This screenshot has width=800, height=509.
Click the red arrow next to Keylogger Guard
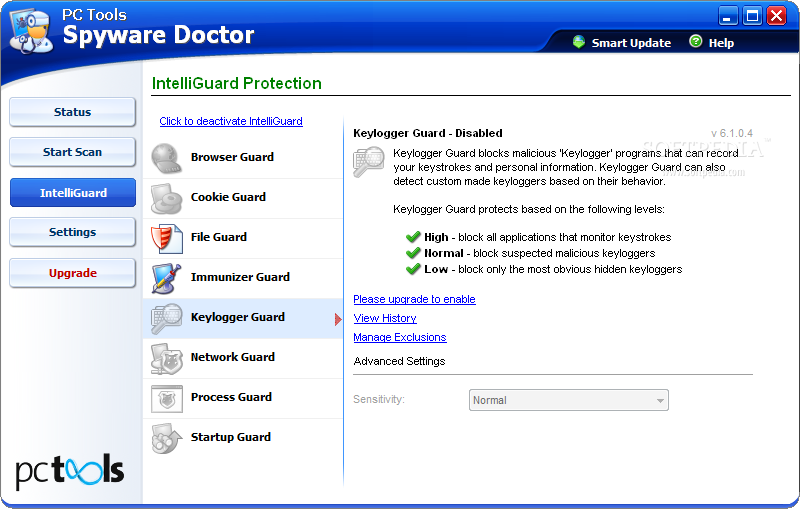tap(338, 319)
